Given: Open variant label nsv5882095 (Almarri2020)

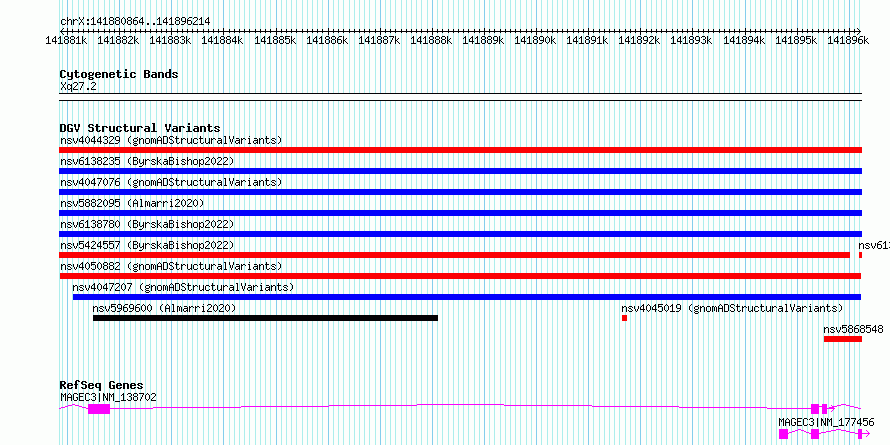Looking at the screenshot, I should [x=132, y=203].
